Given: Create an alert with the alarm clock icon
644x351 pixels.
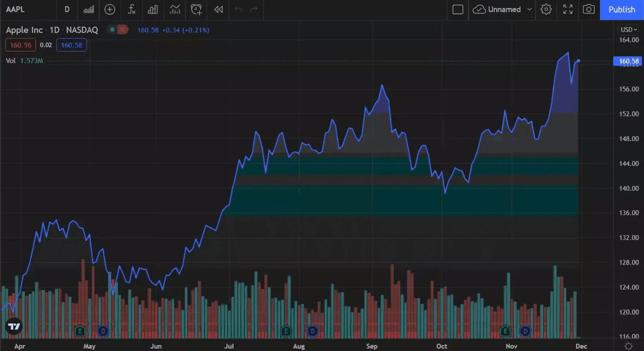Looking at the screenshot, I should pyautogui.click(x=196, y=9).
